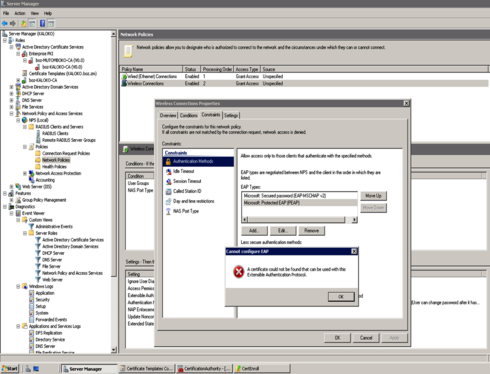The image size is (490, 374).
Task: Click OK in Wireless Connections Properties
Action: 337,338
